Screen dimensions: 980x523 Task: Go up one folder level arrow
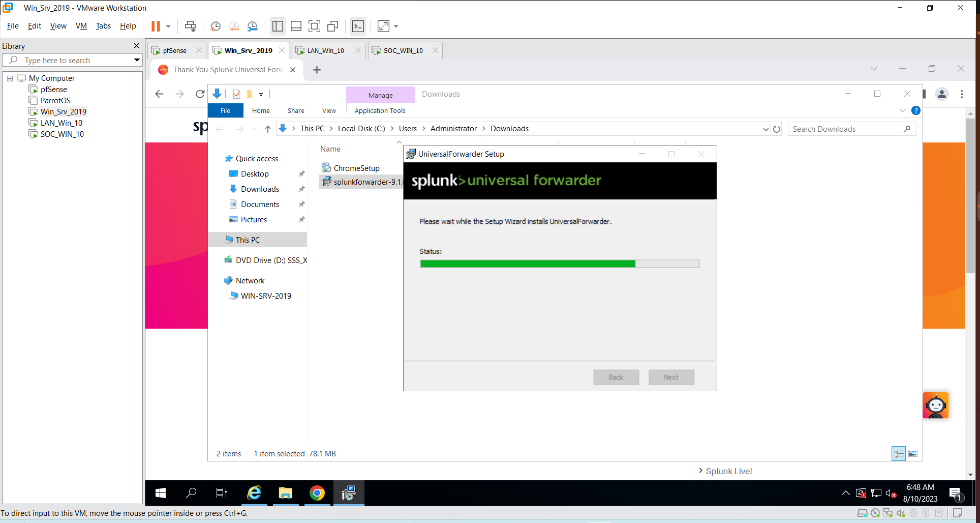pyautogui.click(x=267, y=129)
